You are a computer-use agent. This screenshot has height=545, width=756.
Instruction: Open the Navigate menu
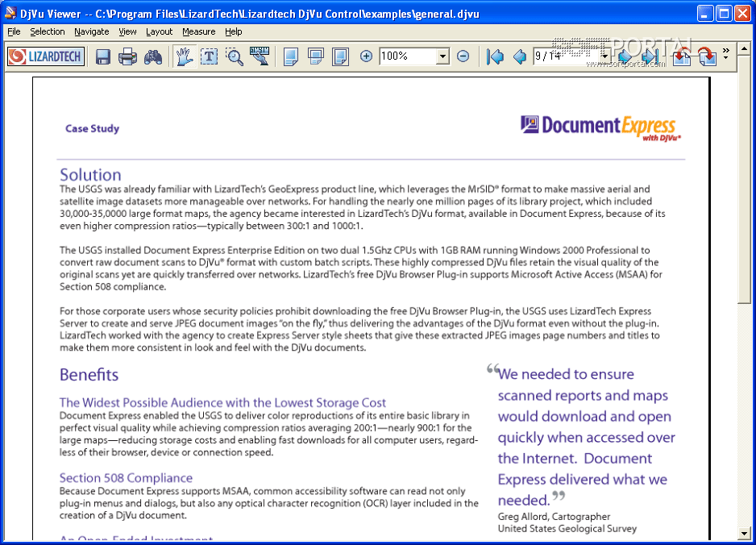(x=92, y=31)
